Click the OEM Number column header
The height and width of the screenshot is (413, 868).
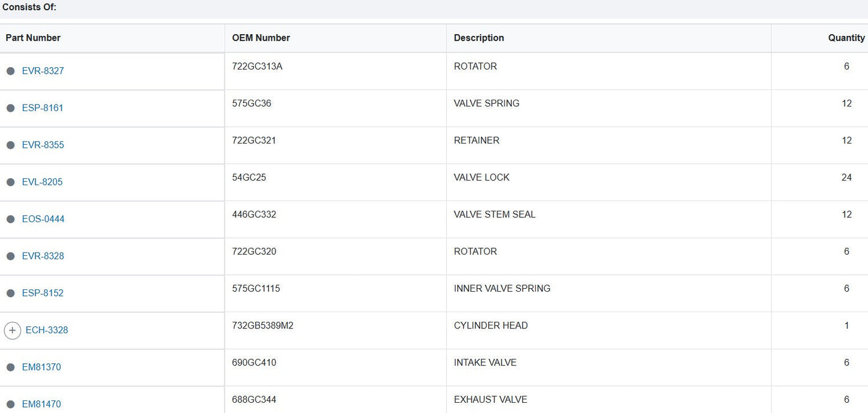[x=261, y=38]
